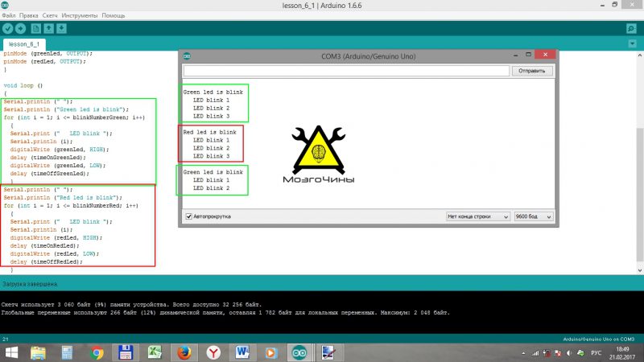The image size is (644, 362).
Task: Click the 'Red led is blink' output line
Action: pos(209,132)
